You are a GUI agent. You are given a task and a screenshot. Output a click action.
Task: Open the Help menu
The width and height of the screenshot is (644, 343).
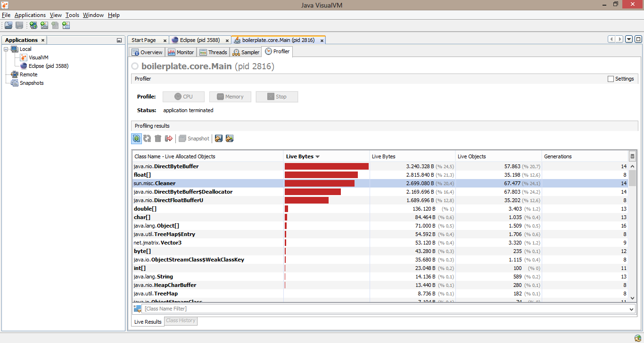114,15
